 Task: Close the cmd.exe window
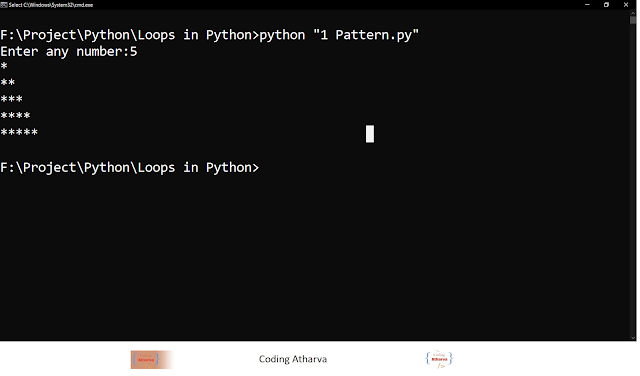point(626,5)
